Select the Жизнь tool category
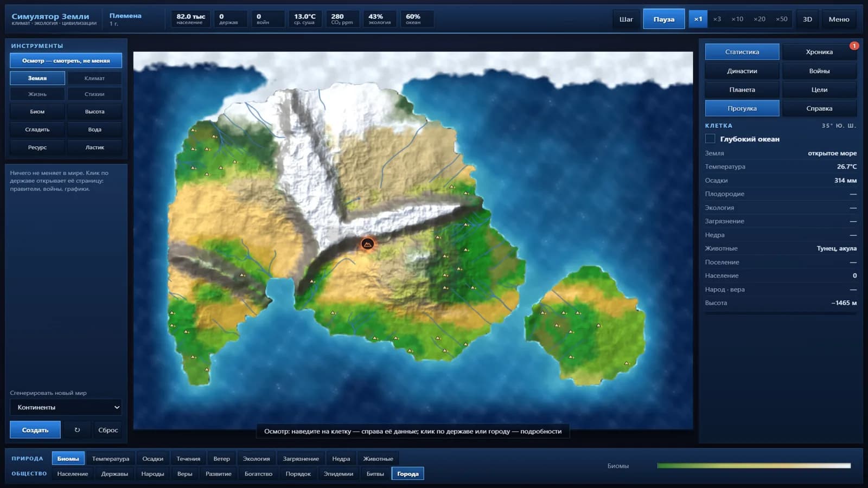 (x=37, y=94)
